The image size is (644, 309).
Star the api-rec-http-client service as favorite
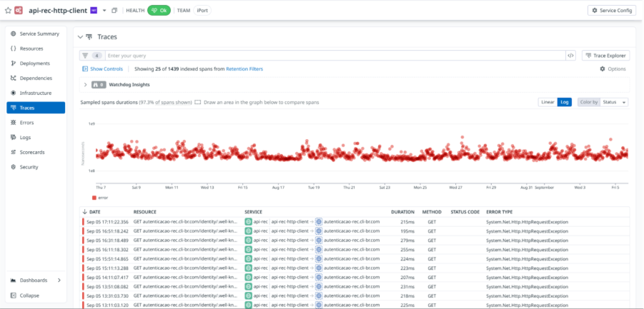tap(8, 11)
